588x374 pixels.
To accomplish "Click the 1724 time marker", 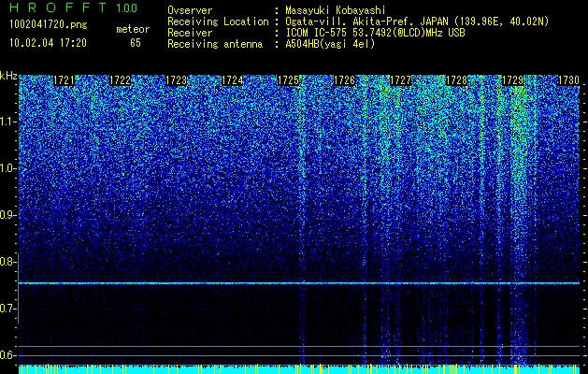I will coord(232,80).
